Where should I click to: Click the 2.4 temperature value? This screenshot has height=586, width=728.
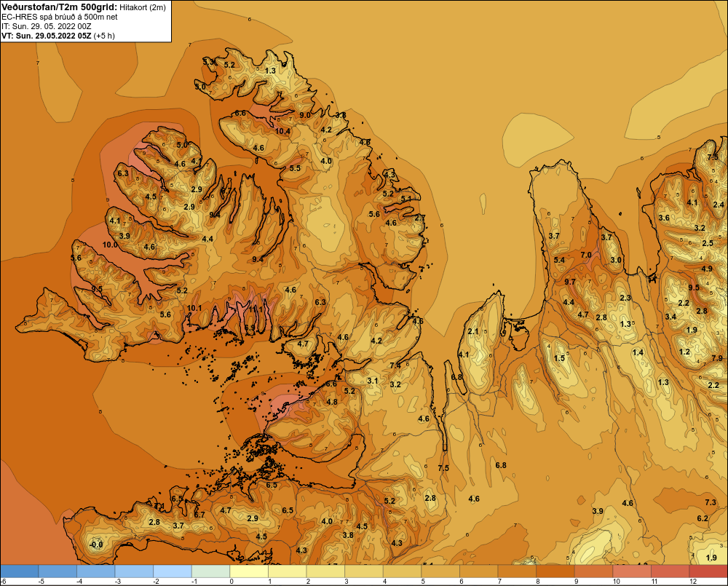click(719, 205)
